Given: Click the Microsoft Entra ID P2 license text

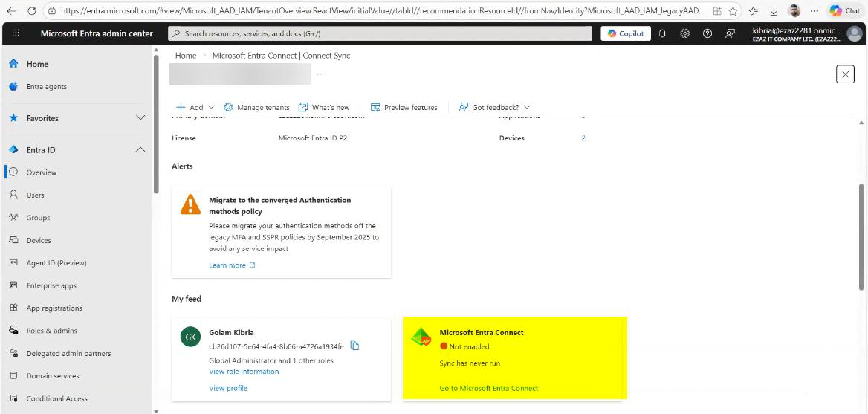Looking at the screenshot, I should point(313,138).
